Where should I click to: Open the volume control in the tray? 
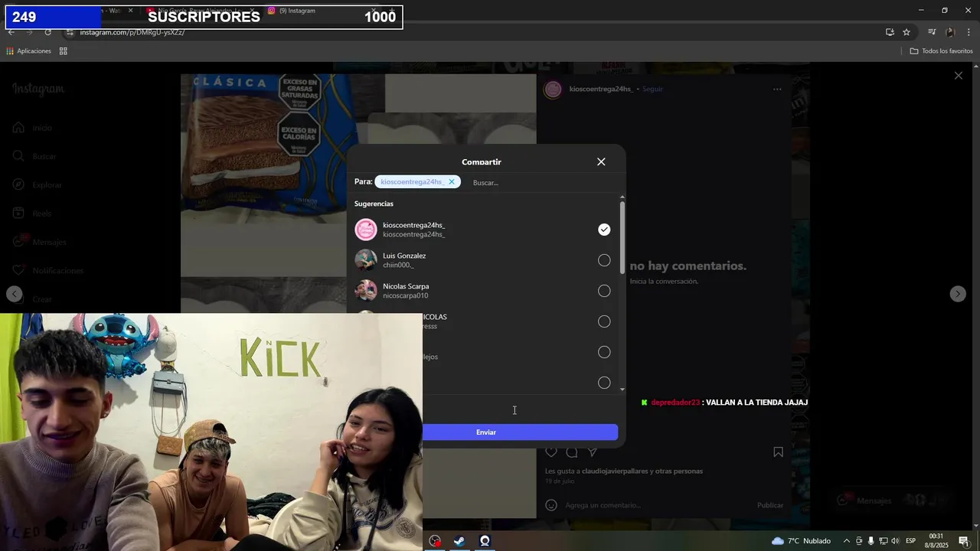[x=895, y=541]
